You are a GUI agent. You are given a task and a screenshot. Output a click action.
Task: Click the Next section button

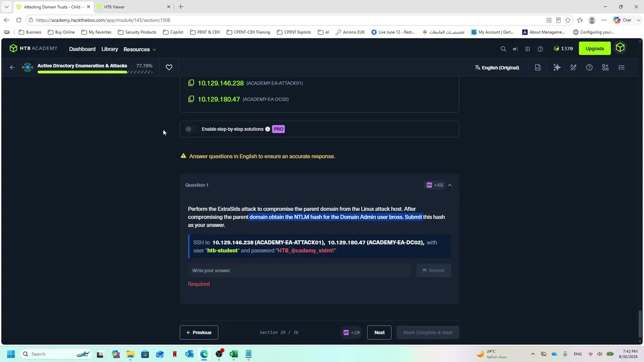379,332
